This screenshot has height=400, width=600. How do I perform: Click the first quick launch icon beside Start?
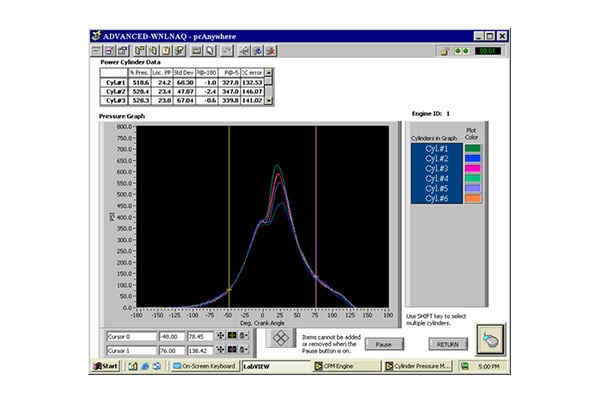[132, 366]
